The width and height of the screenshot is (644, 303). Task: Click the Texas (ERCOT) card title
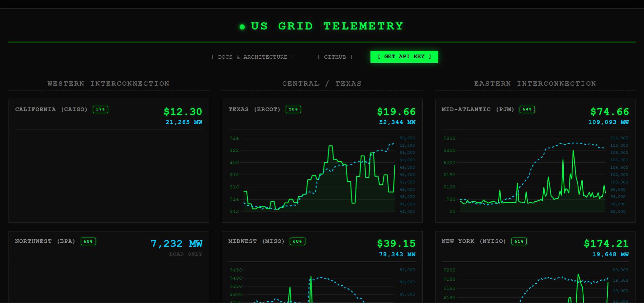254,109
